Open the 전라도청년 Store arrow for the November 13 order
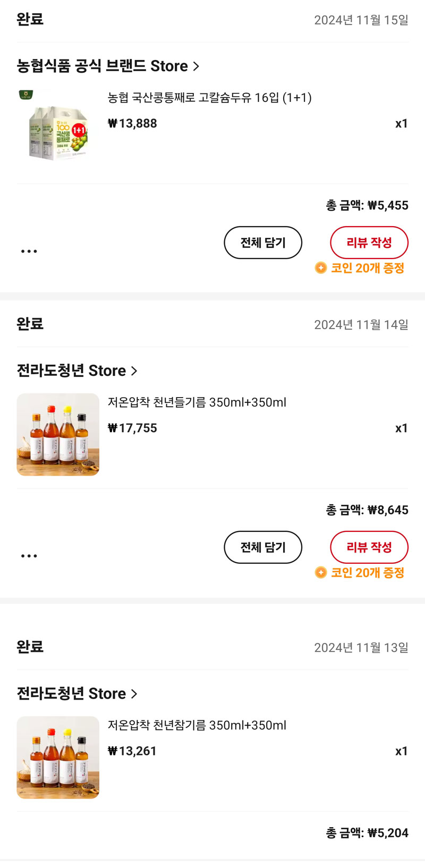The height and width of the screenshot is (868, 425). (x=134, y=694)
